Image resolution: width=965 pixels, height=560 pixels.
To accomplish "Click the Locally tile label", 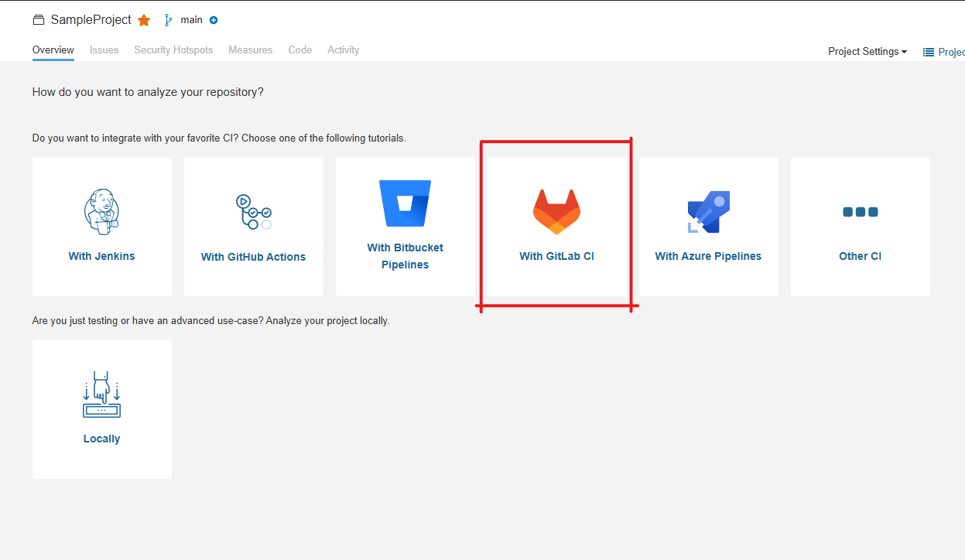I will click(x=101, y=439).
